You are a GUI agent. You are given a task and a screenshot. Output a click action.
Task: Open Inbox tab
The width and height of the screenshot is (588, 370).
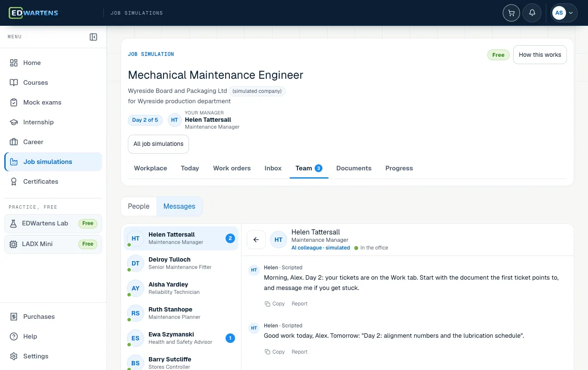[273, 168]
